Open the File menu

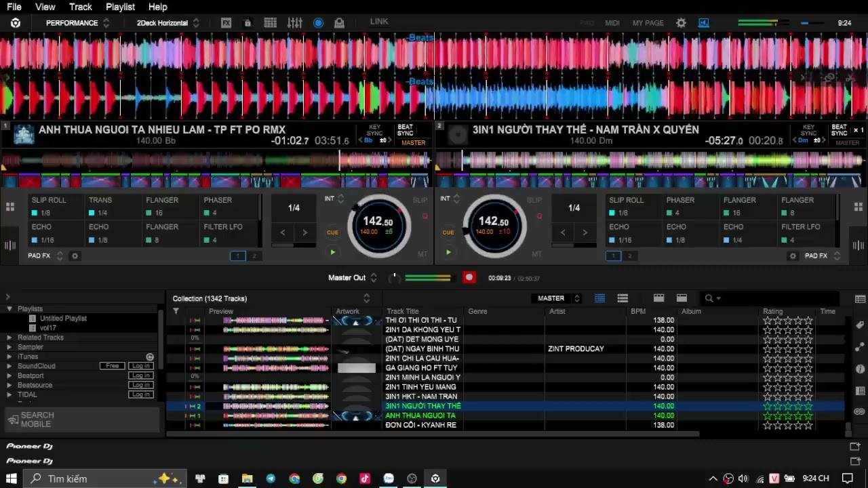point(14,7)
